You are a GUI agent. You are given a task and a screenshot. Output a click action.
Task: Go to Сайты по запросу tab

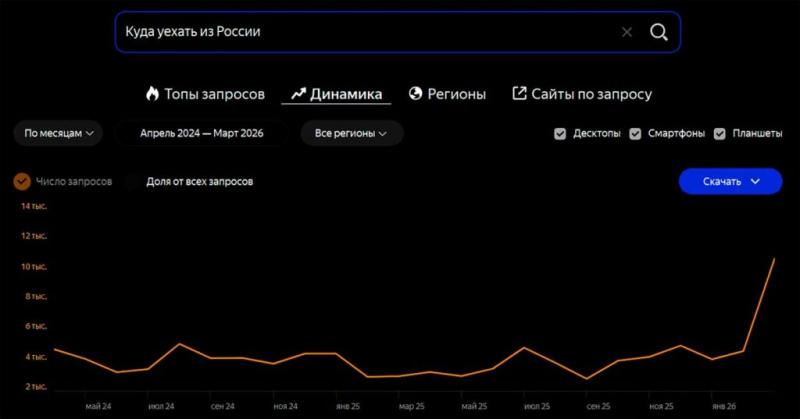pyautogui.click(x=591, y=94)
